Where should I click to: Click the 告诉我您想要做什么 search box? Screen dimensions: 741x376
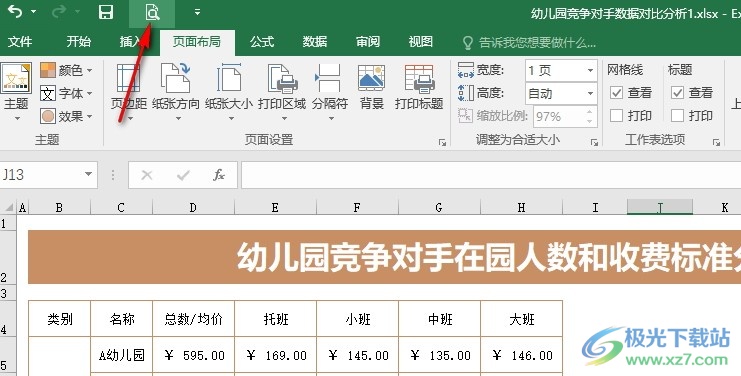click(x=529, y=43)
